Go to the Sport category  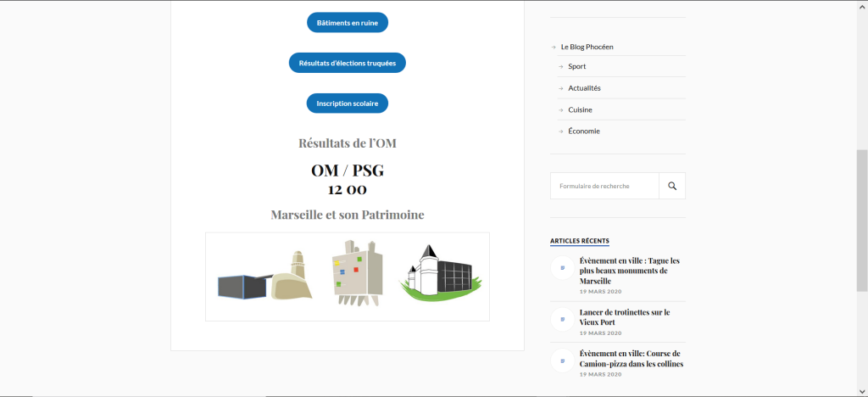tap(576, 66)
